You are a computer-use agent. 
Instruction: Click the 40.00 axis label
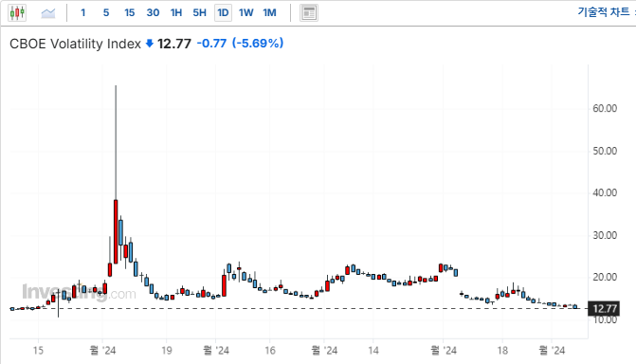(x=605, y=192)
